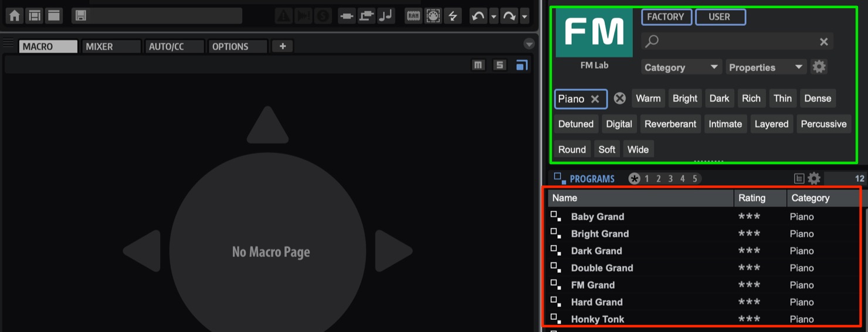868x332 pixels.
Task: Open the AUTO/CC tab
Action: click(x=175, y=46)
